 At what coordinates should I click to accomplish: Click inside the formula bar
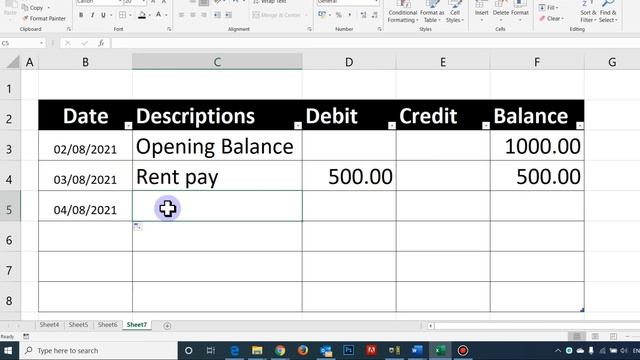tap(375, 43)
